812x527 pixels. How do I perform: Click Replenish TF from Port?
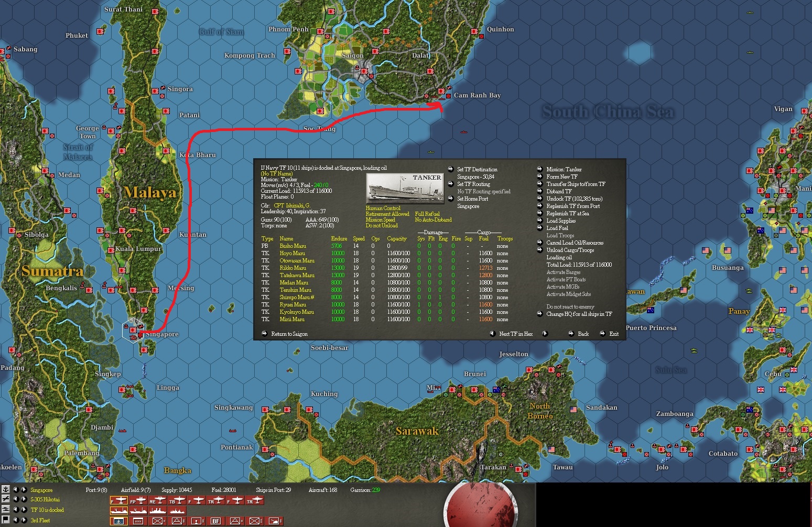click(x=573, y=206)
